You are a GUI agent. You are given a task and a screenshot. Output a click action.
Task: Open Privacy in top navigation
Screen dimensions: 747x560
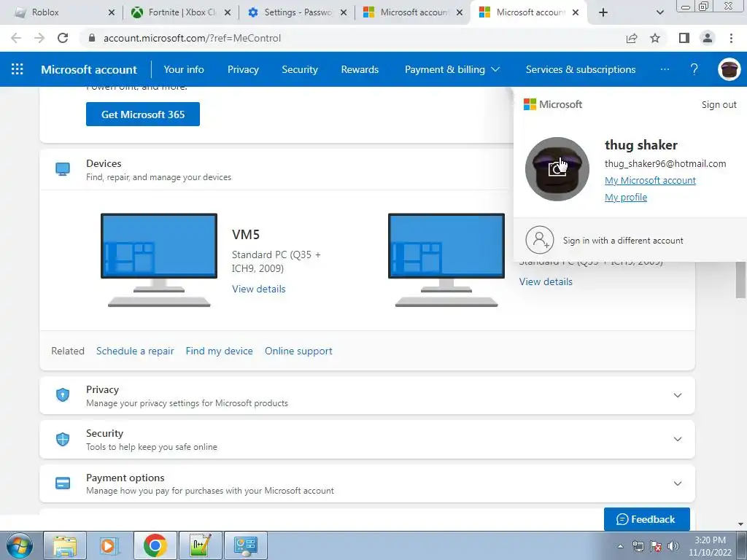click(x=243, y=69)
